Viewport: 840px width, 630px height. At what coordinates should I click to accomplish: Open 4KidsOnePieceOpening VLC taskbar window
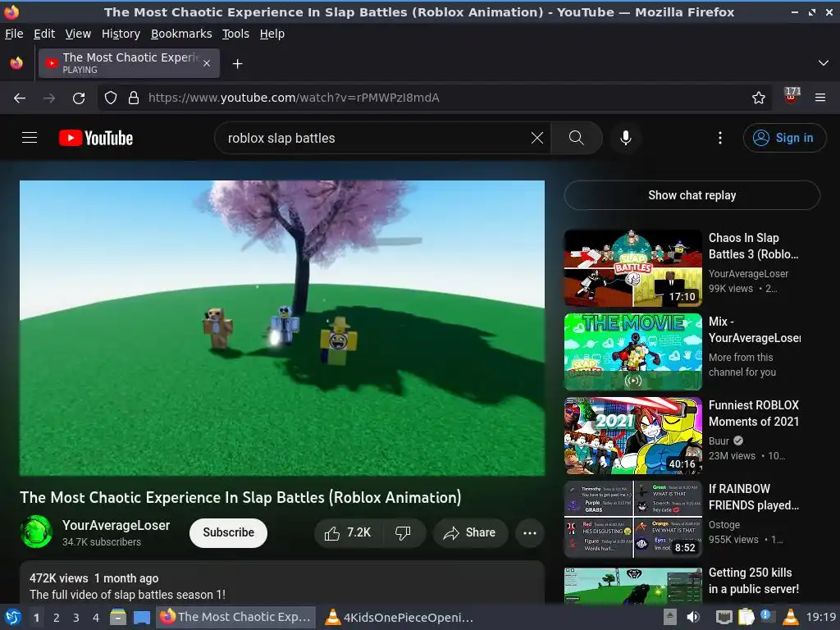[x=400, y=617]
